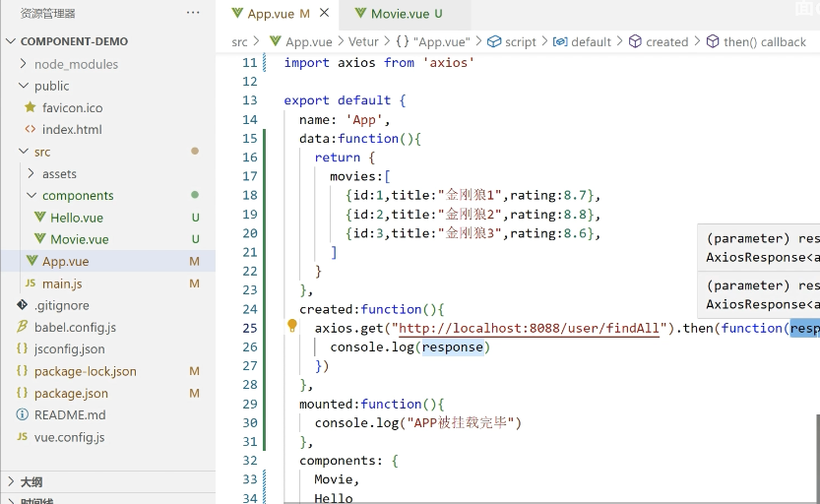Click the 'script' breadcrumb segment
The image size is (820, 504).
coord(520,42)
